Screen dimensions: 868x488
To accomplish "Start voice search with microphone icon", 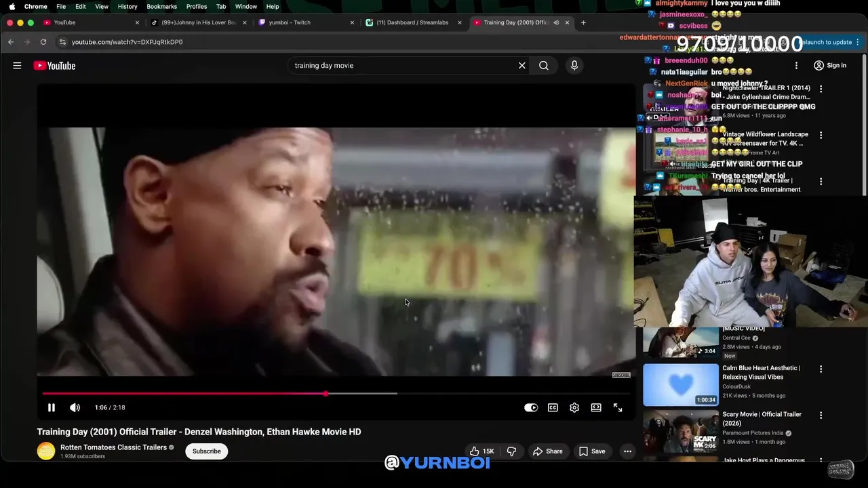I will point(574,66).
